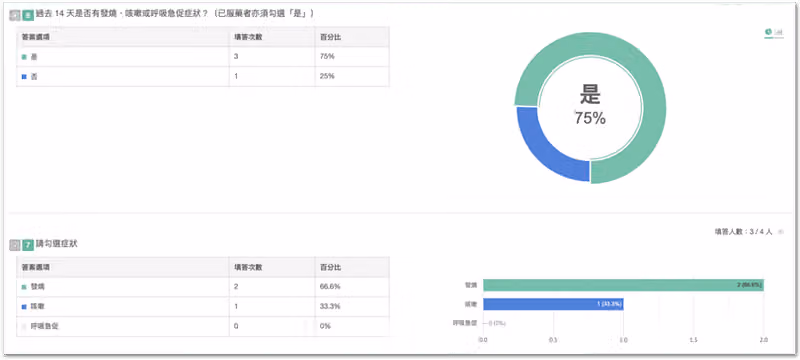Click the green number 7 question badge
800x360 pixels.
coord(28,245)
